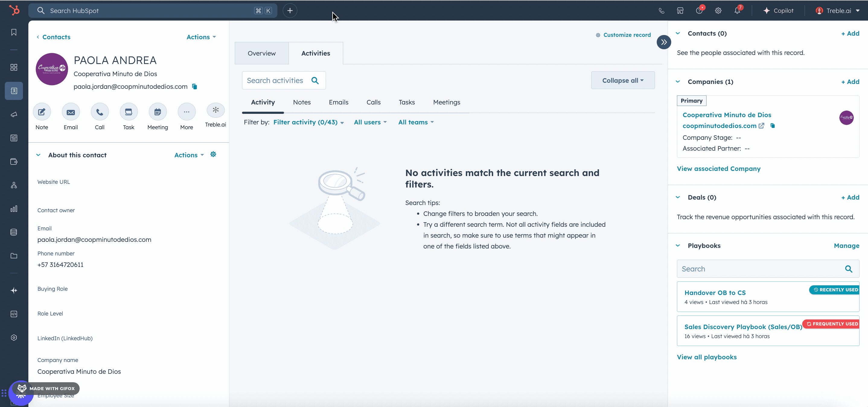
Task: Create a Task via task icon
Action: [128, 112]
